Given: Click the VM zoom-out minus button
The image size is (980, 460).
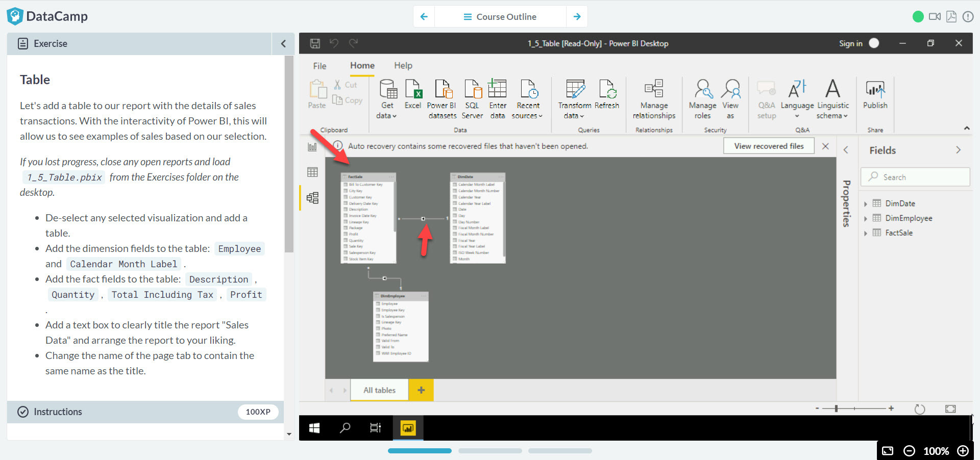Looking at the screenshot, I should [909, 451].
